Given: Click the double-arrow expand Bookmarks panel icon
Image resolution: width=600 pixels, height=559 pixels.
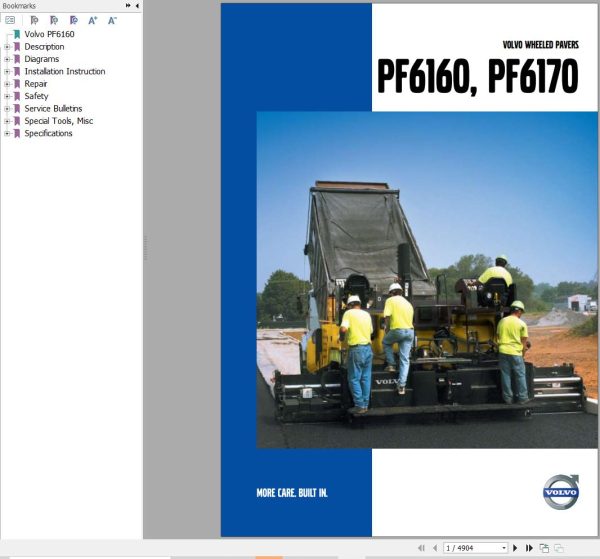Looking at the screenshot, I should [128, 6].
